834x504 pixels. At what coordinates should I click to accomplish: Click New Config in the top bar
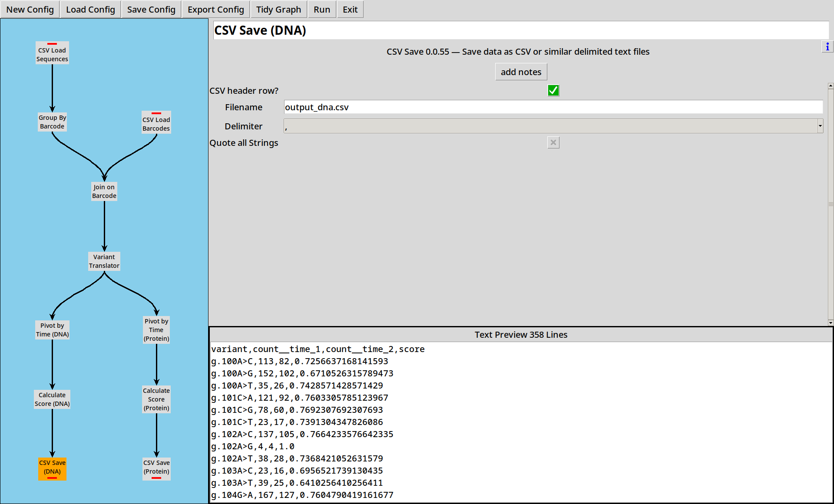30,10
